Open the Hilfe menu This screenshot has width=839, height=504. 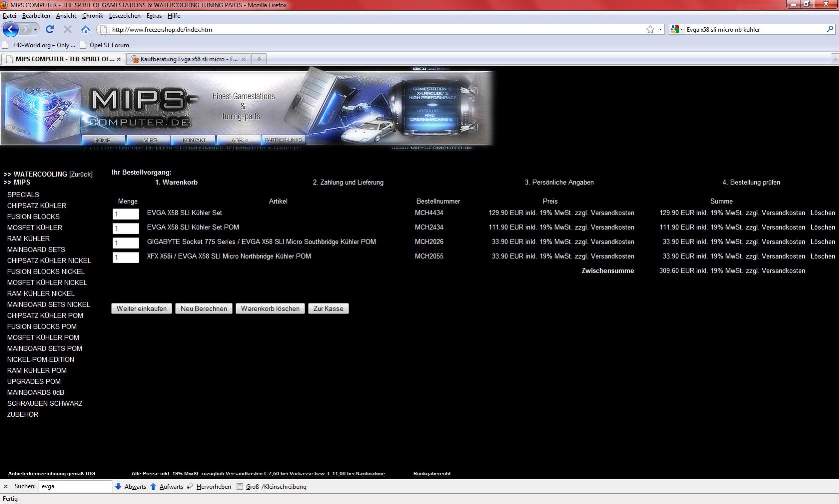174,16
